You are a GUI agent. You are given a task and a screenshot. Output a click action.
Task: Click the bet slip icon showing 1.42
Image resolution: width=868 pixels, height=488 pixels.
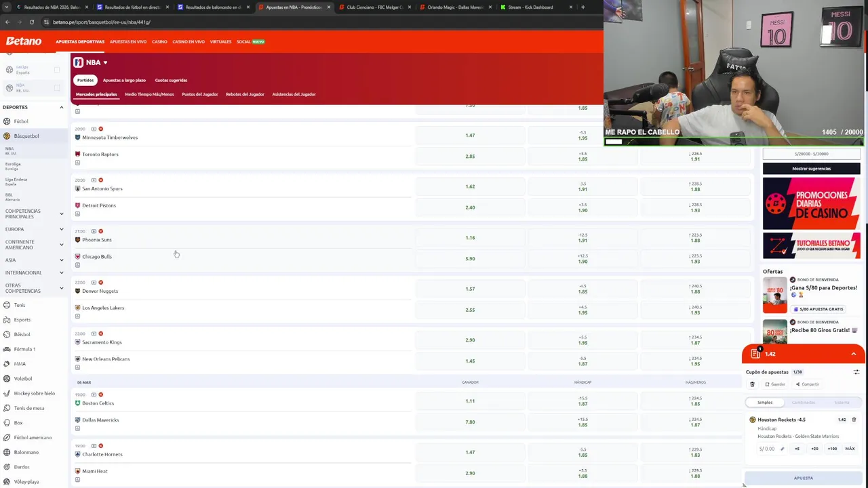pos(755,354)
